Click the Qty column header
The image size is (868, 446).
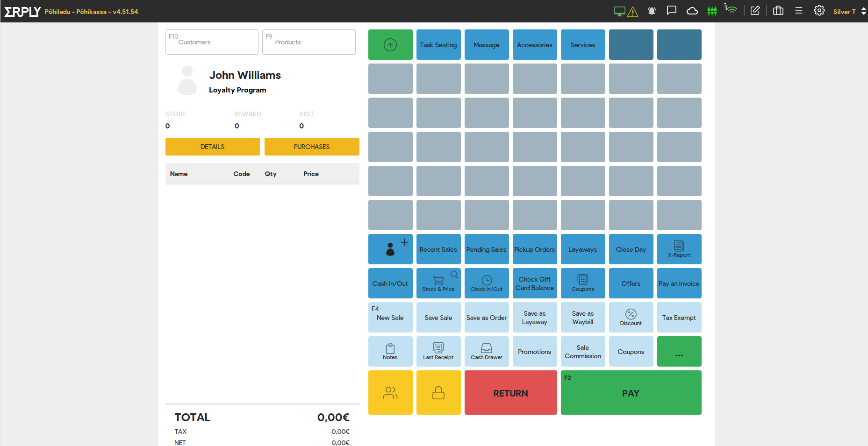(271, 174)
